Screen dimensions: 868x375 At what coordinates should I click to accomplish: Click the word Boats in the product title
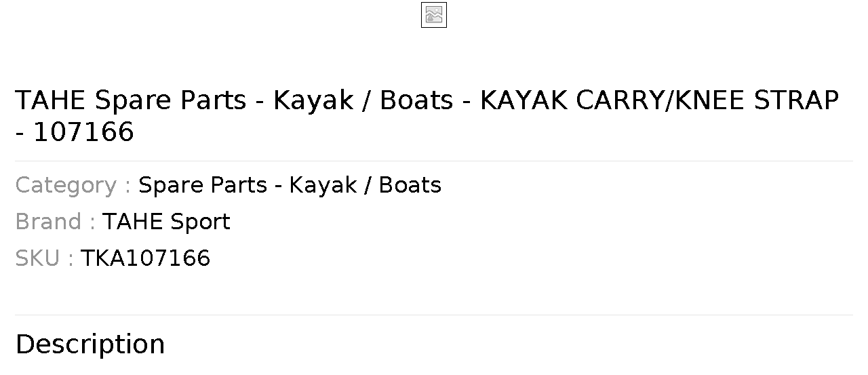pyautogui.click(x=416, y=100)
